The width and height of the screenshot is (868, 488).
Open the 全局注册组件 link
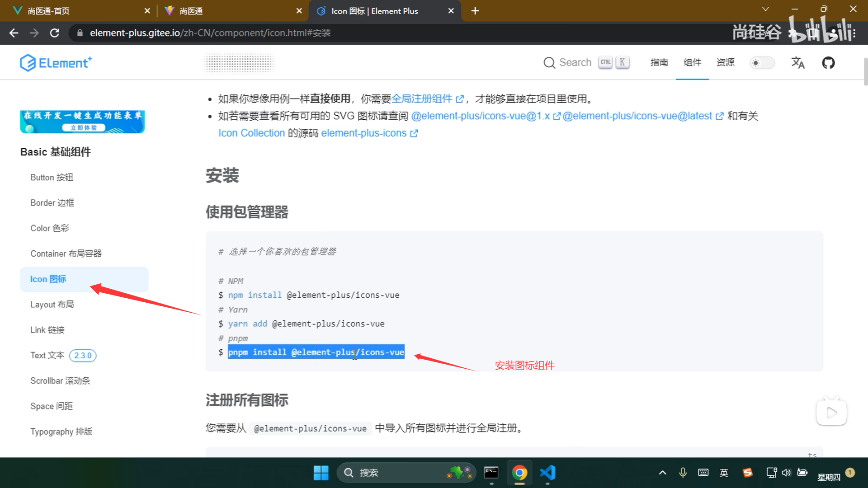click(x=422, y=99)
